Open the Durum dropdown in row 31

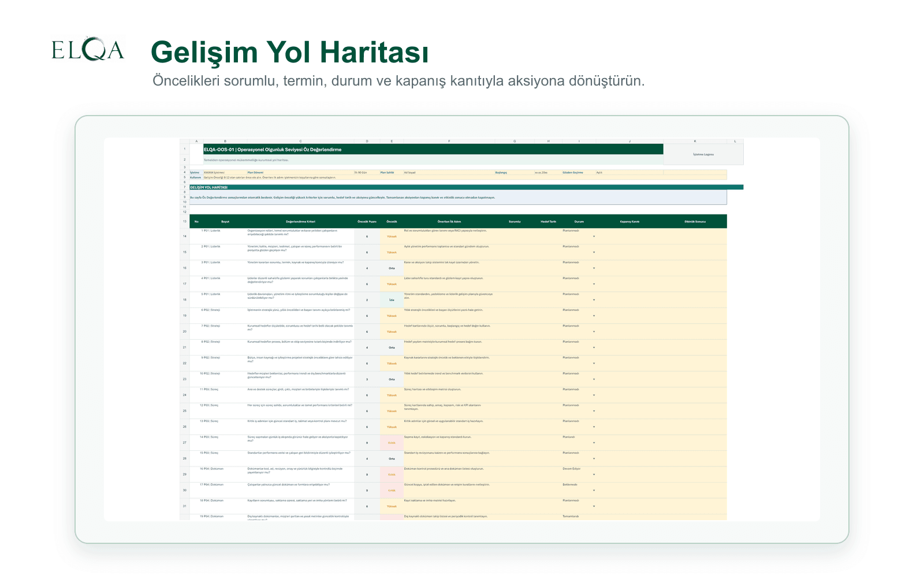click(594, 506)
